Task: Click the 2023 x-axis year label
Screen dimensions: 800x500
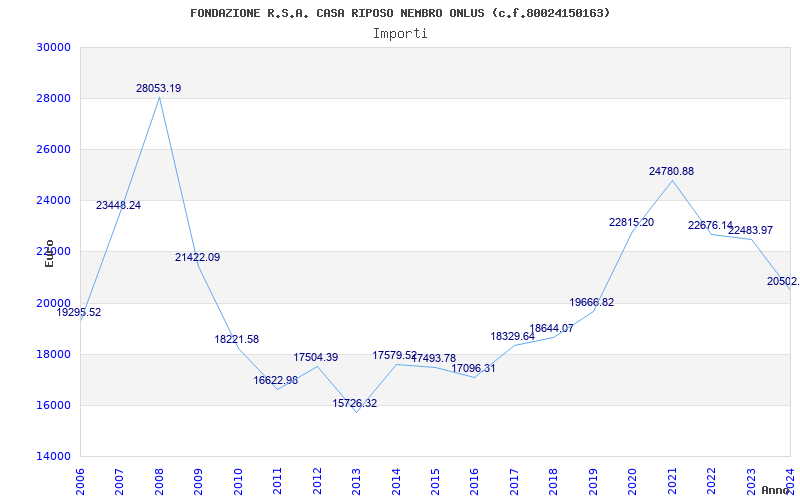Action: (751, 481)
